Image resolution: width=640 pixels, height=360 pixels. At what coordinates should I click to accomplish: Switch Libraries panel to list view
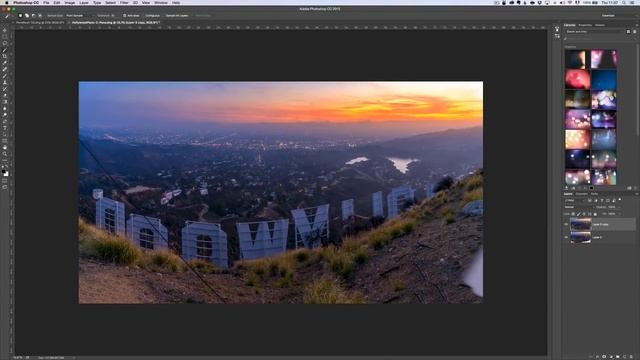coord(634,31)
